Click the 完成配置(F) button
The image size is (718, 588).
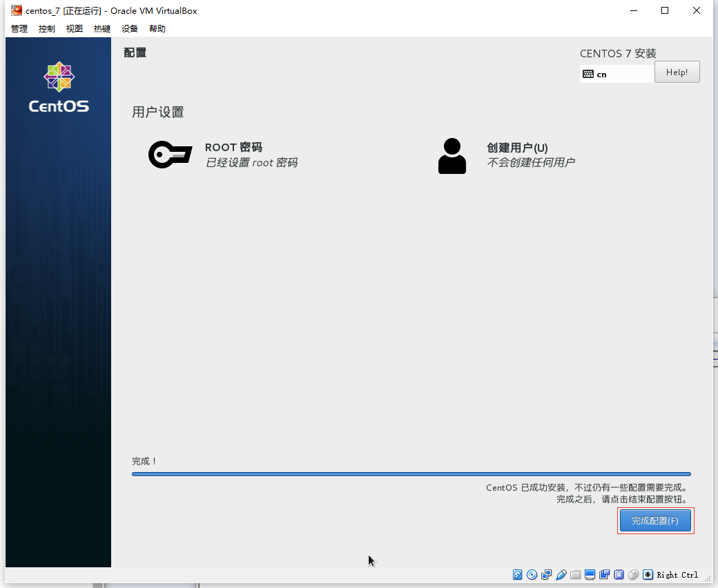(x=655, y=521)
